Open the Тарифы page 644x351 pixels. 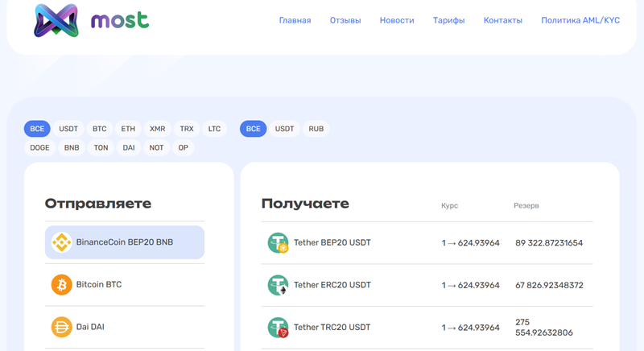tap(449, 20)
